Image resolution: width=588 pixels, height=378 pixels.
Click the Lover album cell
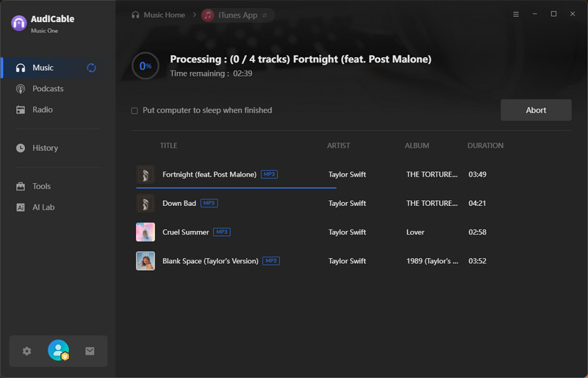(x=415, y=232)
